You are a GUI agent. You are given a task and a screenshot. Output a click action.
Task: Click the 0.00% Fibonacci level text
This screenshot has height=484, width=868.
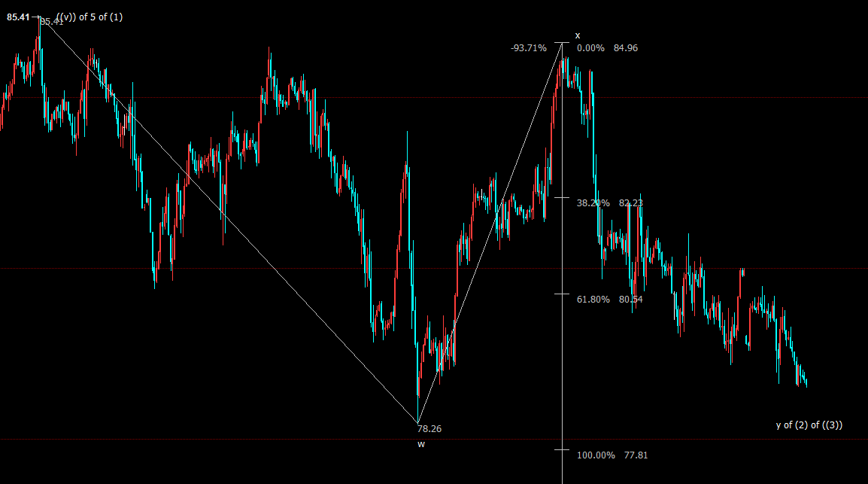pyautogui.click(x=590, y=48)
